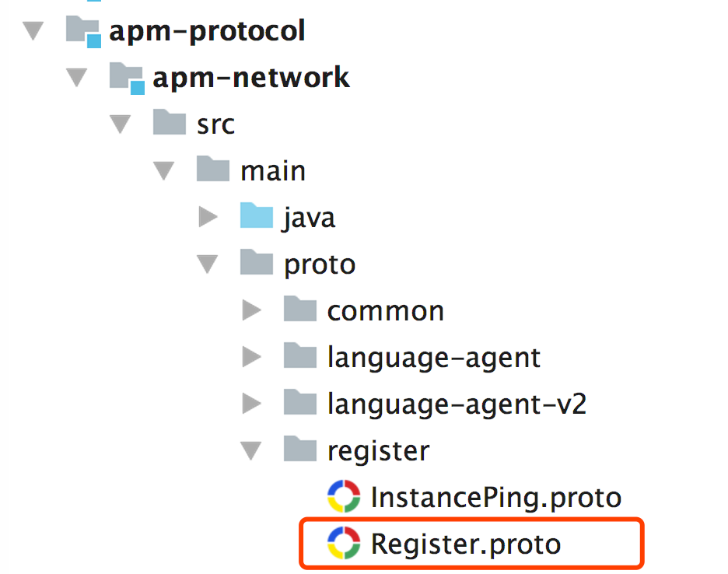Click the language-agent-v2 folder icon
This screenshot has height=574, width=728.
(300, 403)
